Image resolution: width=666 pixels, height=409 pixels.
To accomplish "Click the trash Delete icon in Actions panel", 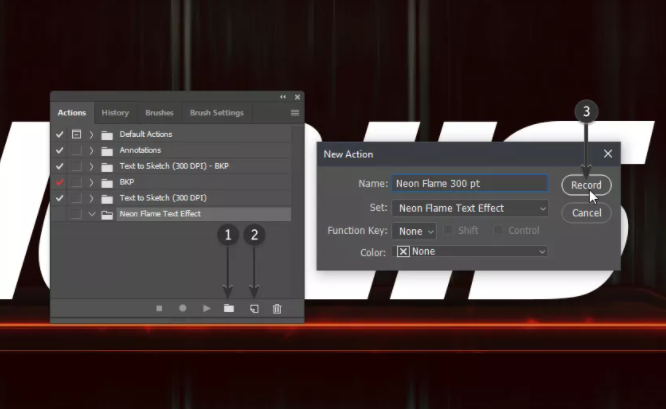I will [277, 309].
